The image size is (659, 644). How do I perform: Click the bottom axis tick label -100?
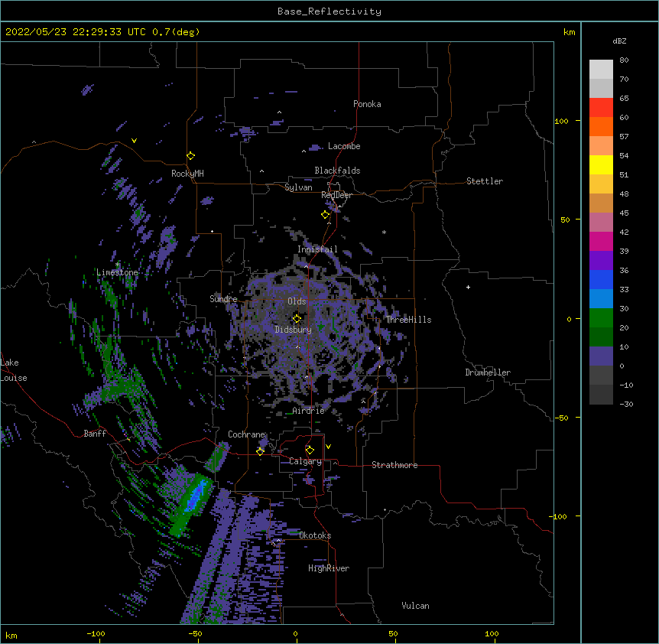(x=96, y=633)
